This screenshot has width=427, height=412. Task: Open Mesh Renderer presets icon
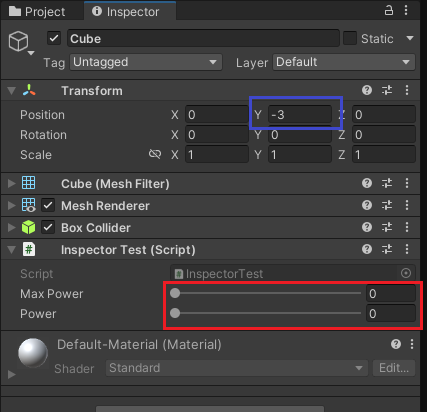tap(387, 205)
